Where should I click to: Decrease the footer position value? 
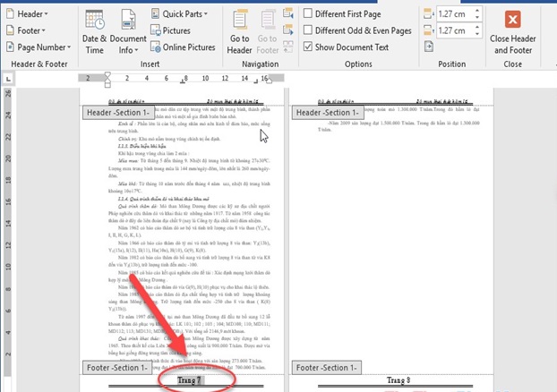pos(477,34)
